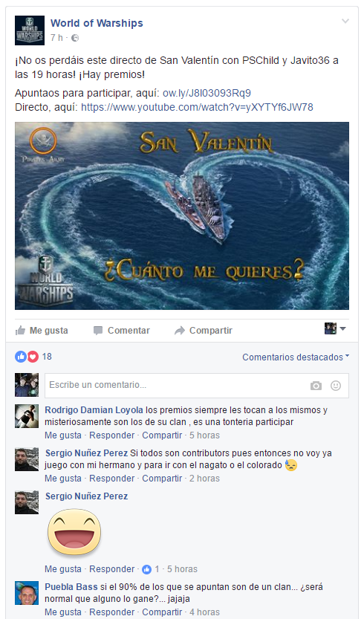Screen dimensions: 364x619
Task: Click the World of Warships page avatar
Action: (30, 30)
